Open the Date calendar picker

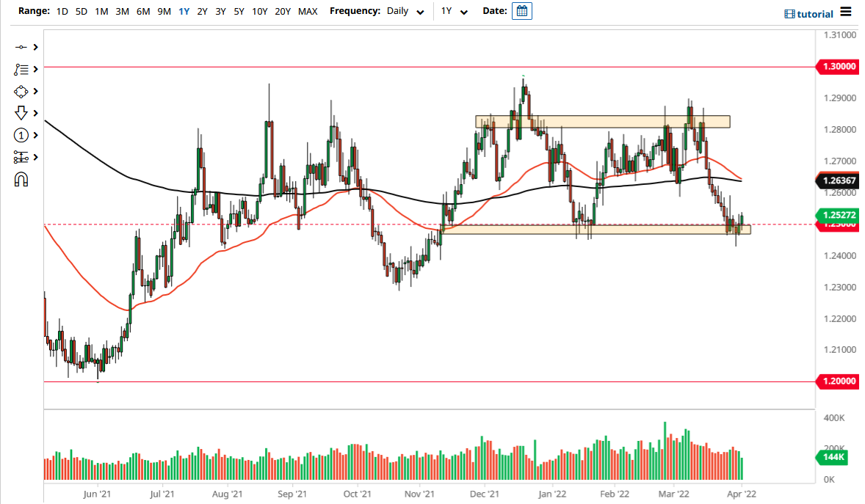point(521,11)
